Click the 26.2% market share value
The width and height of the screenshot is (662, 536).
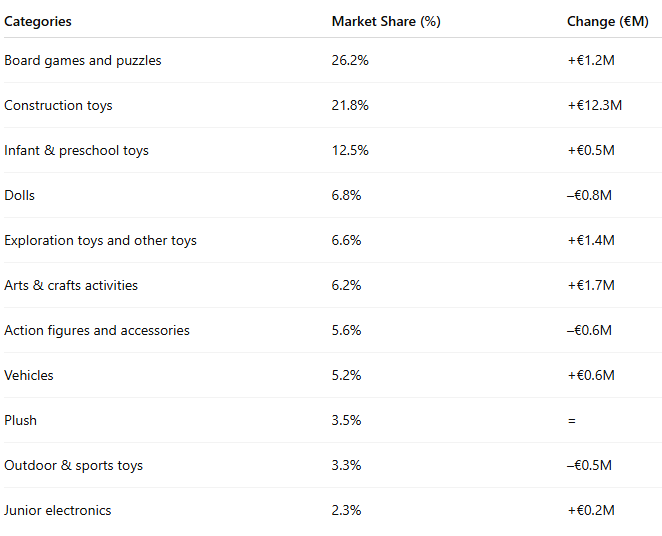pos(350,60)
